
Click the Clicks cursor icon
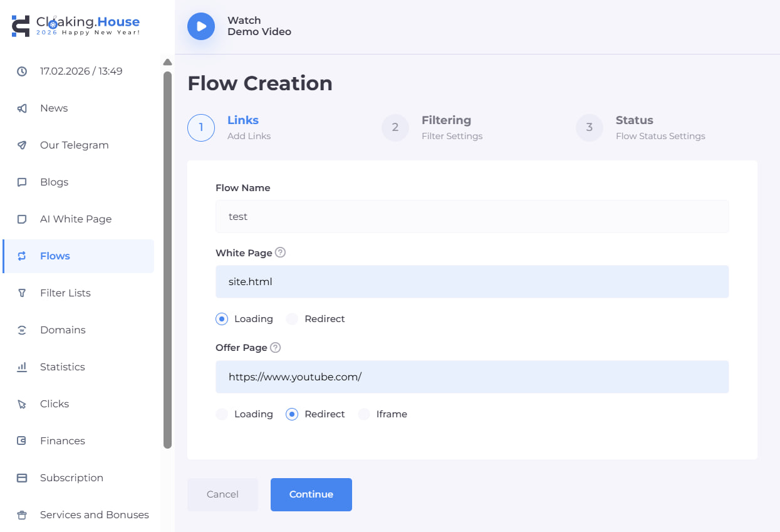[x=22, y=404]
